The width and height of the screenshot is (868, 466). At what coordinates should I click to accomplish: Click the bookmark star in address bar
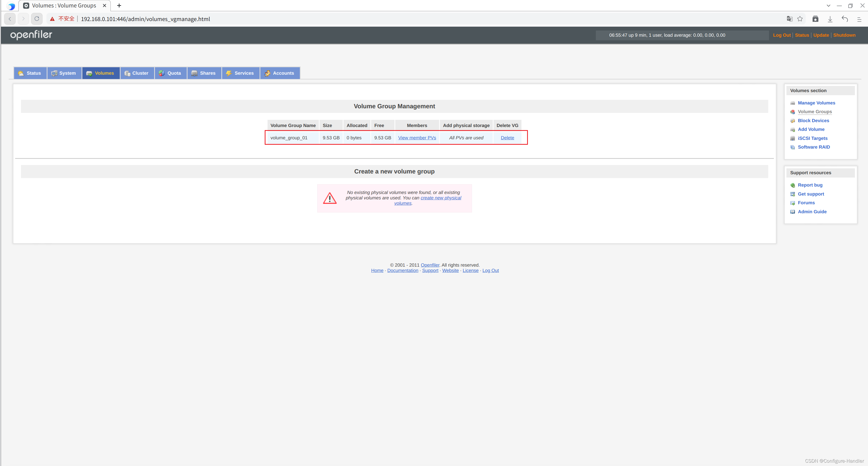[801, 19]
